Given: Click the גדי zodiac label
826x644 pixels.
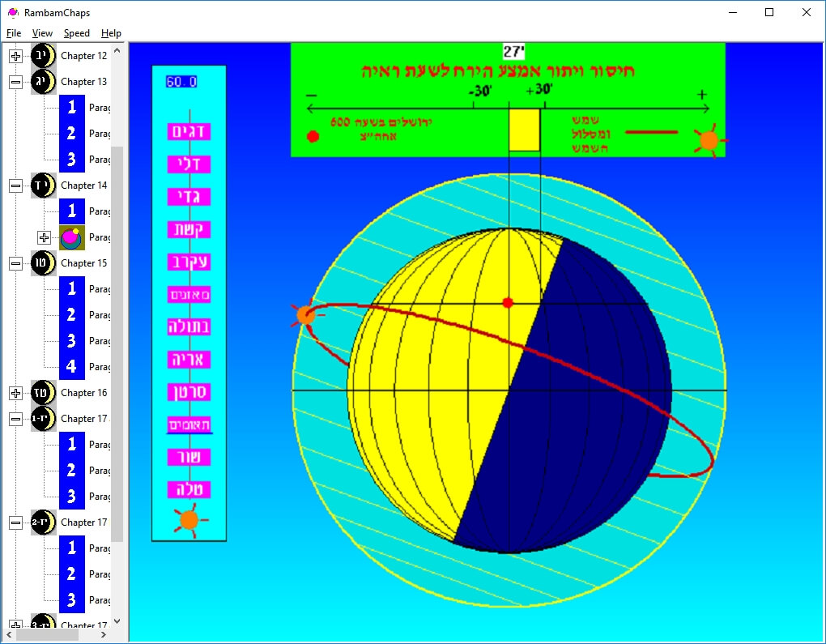Looking at the screenshot, I should [189, 197].
